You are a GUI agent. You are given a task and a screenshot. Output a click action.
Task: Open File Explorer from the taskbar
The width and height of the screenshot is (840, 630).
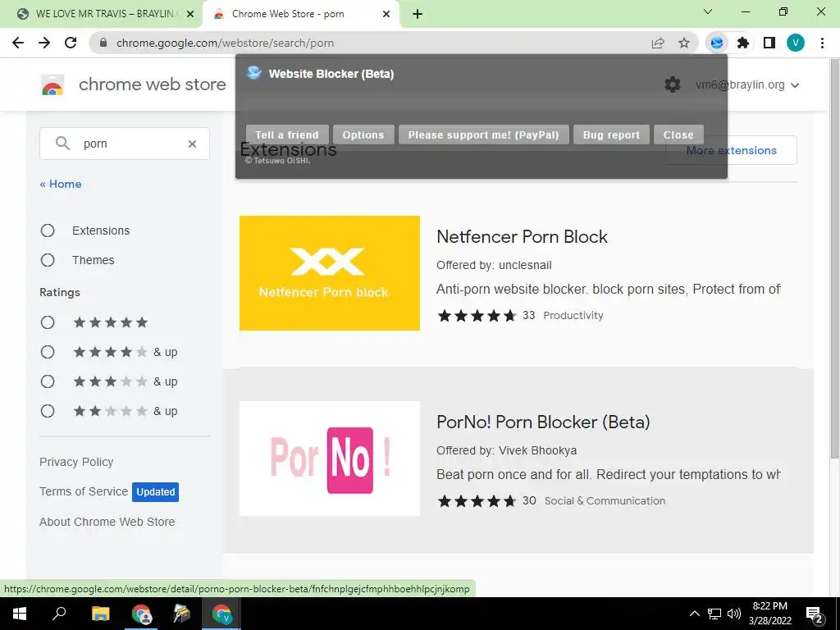click(x=100, y=614)
